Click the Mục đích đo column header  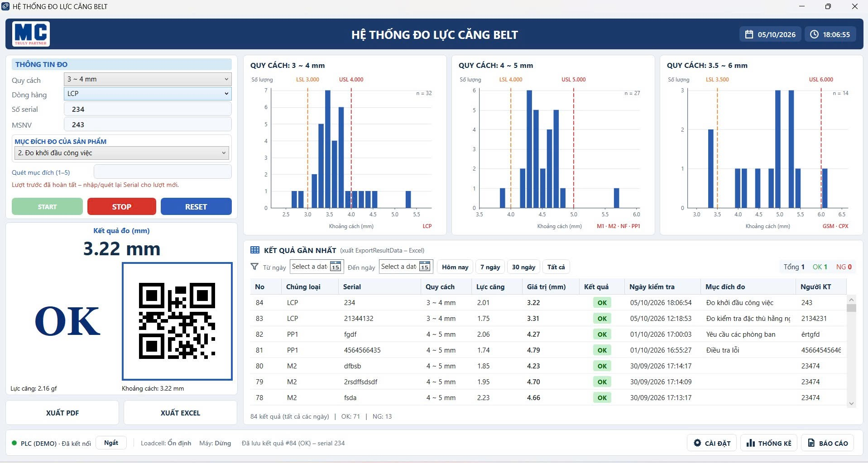click(747, 286)
